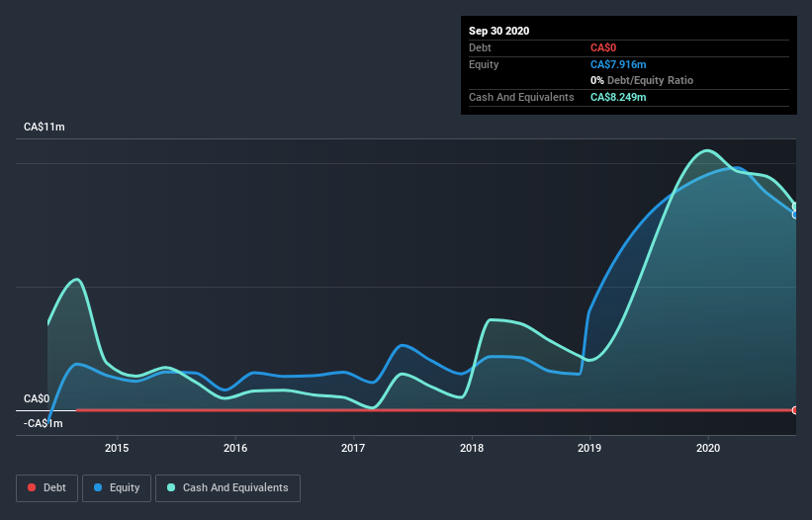Click the 2016 x-axis label

pos(235,448)
